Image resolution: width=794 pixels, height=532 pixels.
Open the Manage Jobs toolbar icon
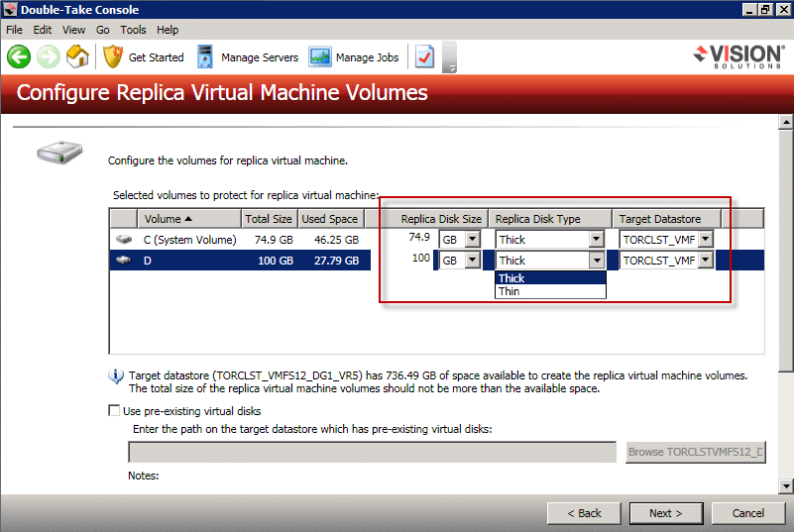(320, 57)
